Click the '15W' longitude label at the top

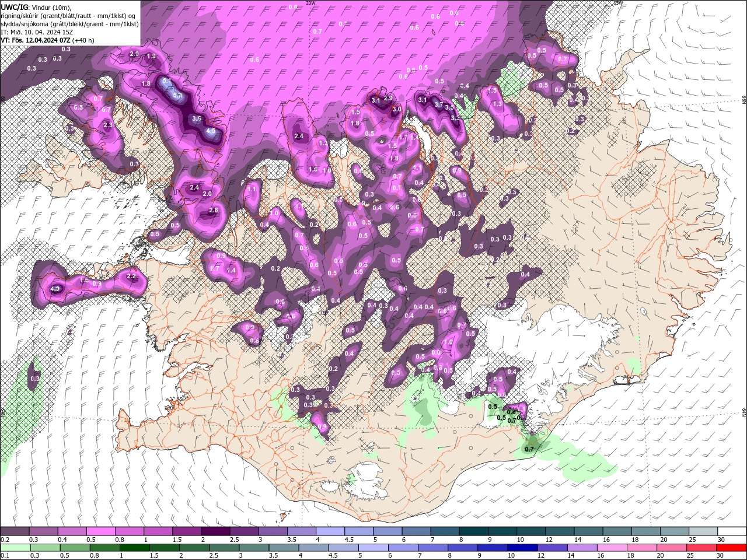(x=618, y=3)
